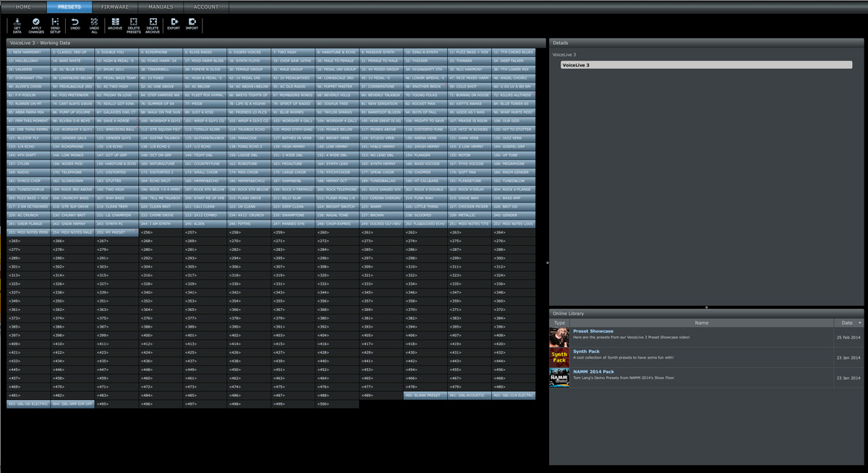Viewport: 868px width, 473px height.
Task: Click the NAMM 2014 Pack thumbnail
Action: 559,378
